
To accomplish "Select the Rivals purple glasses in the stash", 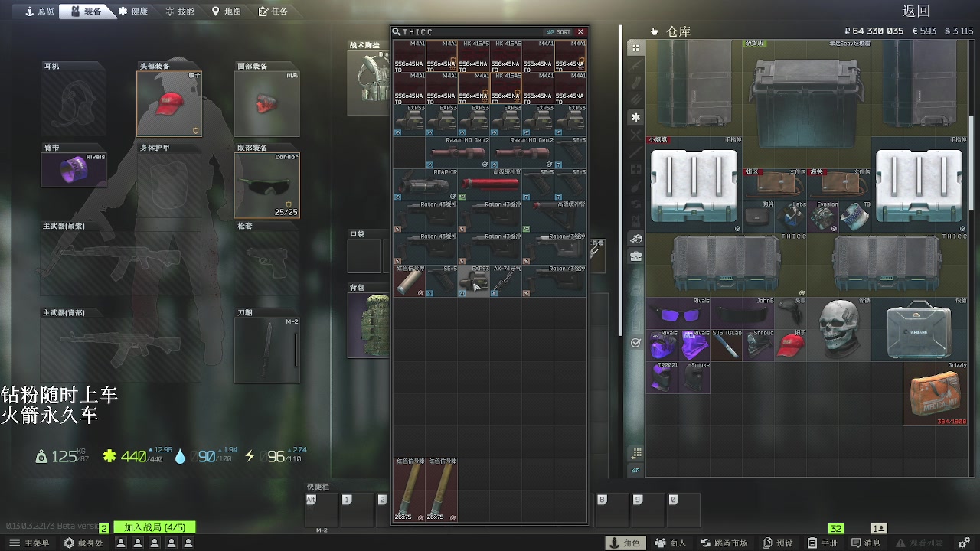I will (678, 313).
